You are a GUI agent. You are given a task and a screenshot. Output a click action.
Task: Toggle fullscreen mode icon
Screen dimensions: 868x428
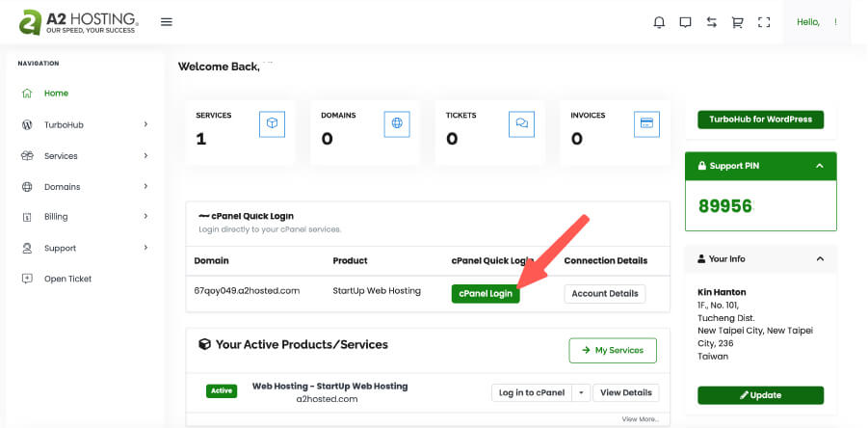coord(764,22)
